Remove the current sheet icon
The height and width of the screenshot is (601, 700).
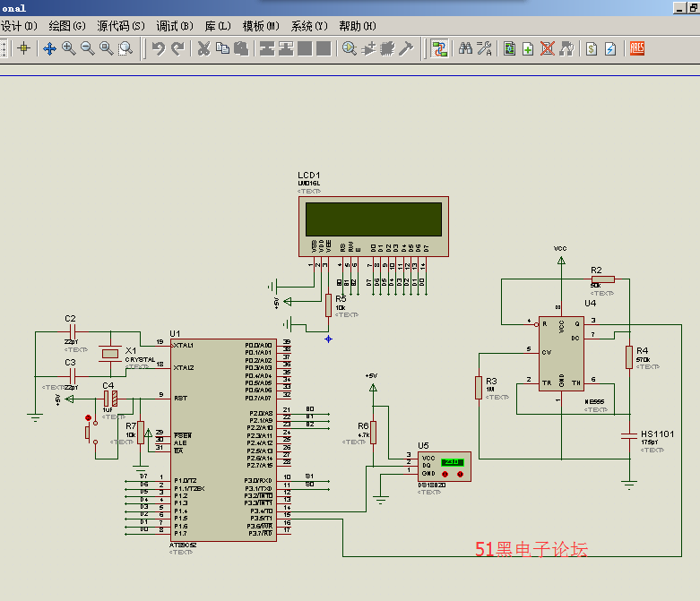[x=548, y=48]
